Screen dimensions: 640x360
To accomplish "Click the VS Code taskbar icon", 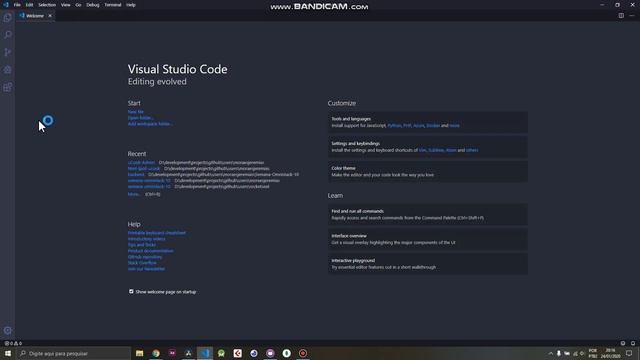I will (205, 353).
